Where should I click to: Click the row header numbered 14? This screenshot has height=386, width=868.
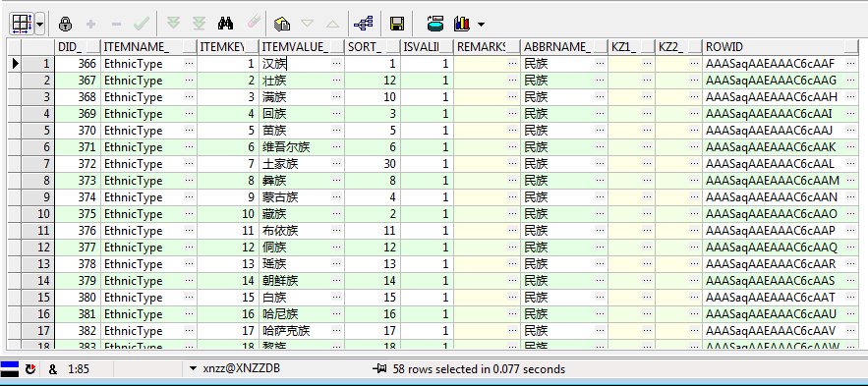point(37,280)
